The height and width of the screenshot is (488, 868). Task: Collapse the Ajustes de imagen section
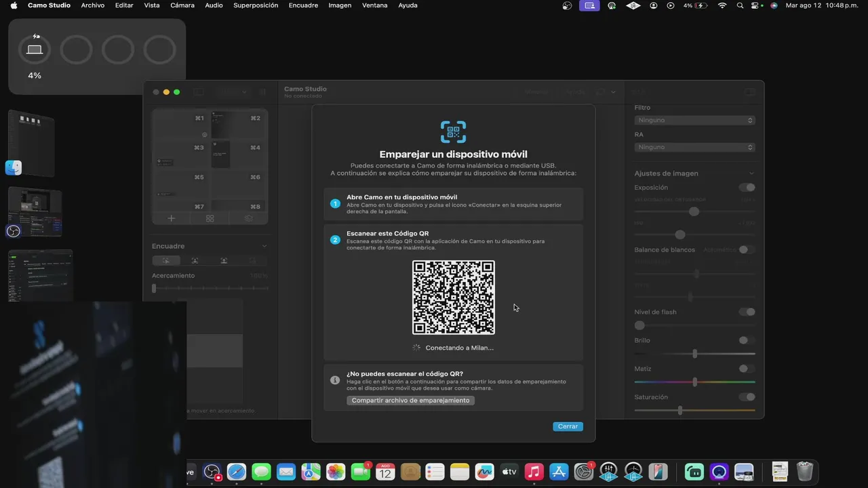coord(751,174)
